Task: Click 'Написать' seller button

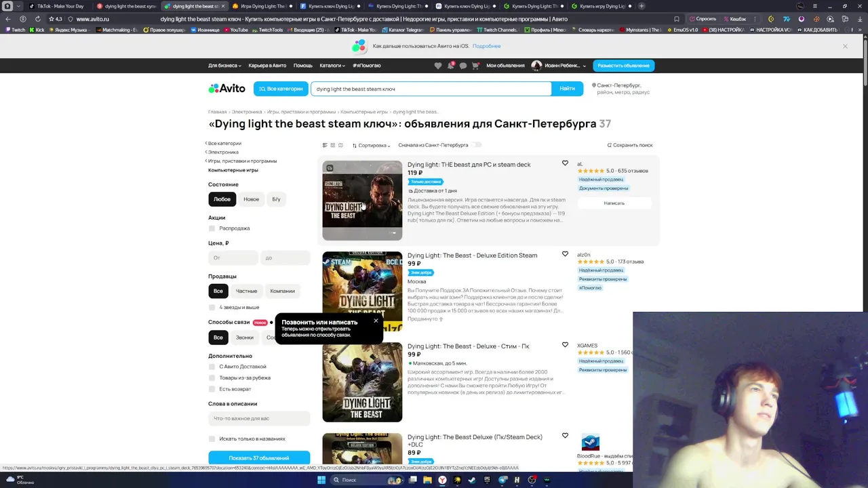Action: click(x=614, y=203)
